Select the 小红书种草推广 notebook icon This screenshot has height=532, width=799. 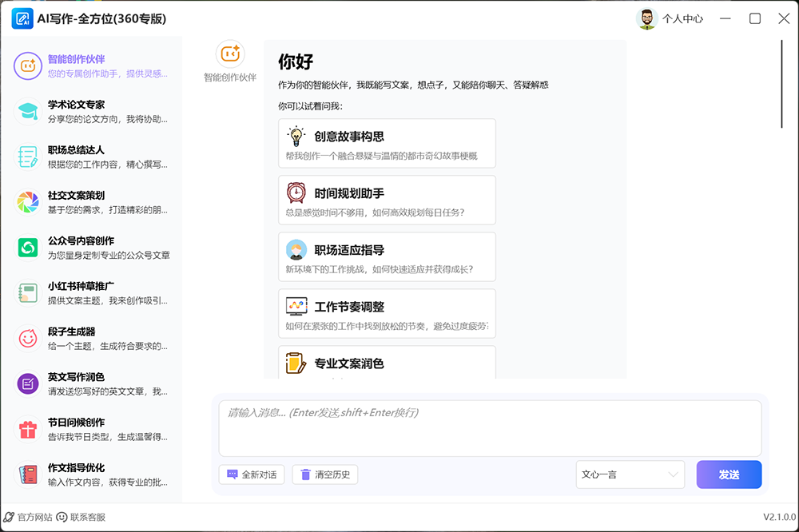[x=28, y=293]
